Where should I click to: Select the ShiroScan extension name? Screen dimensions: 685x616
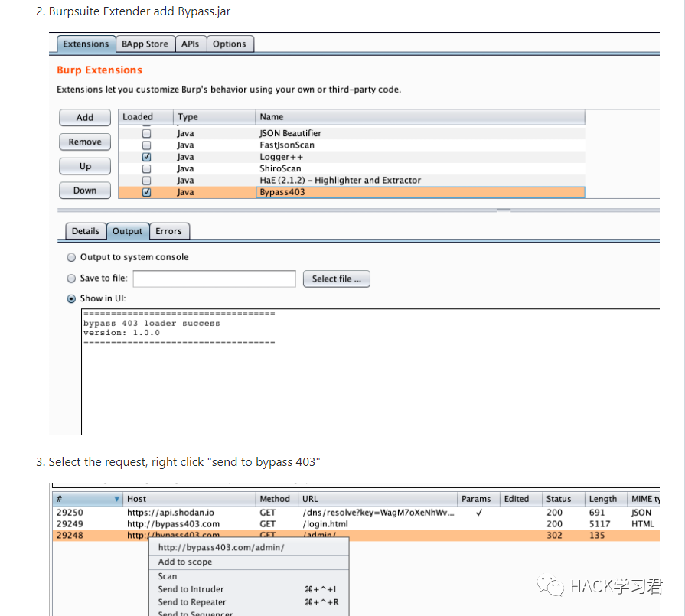280,168
